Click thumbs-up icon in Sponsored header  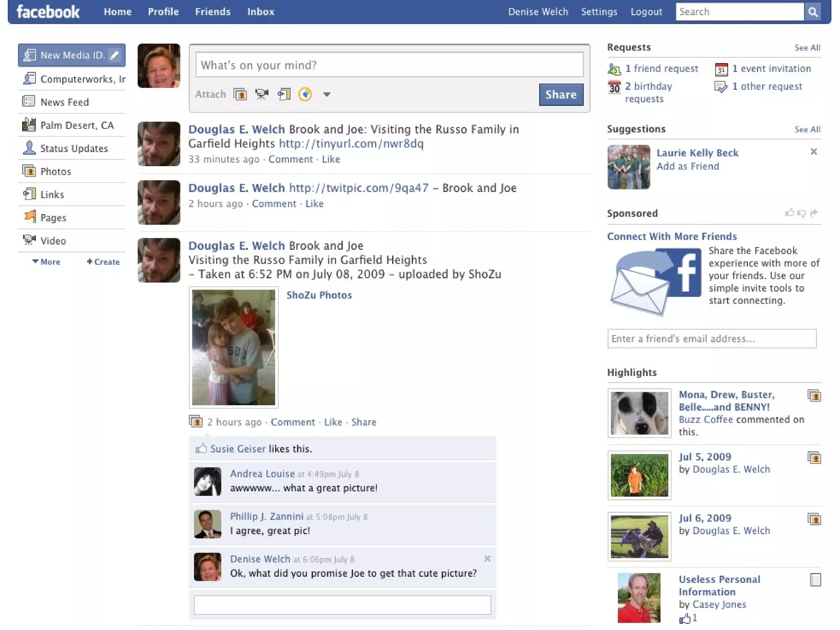tap(789, 213)
